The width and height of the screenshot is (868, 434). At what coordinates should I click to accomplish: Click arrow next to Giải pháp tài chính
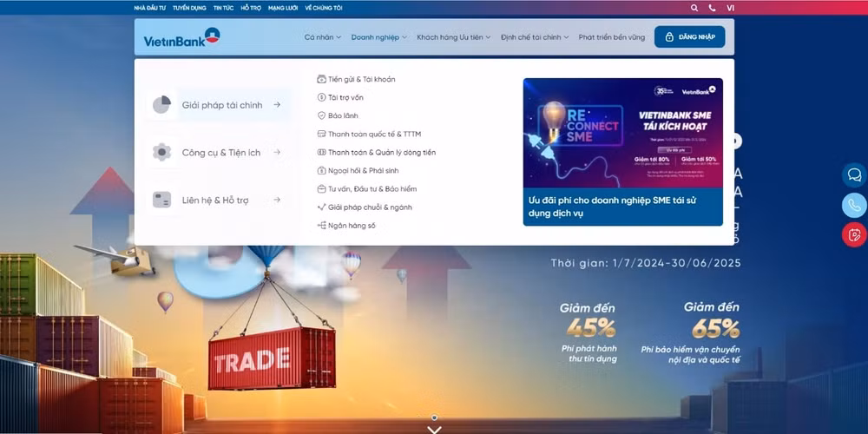[x=277, y=105]
